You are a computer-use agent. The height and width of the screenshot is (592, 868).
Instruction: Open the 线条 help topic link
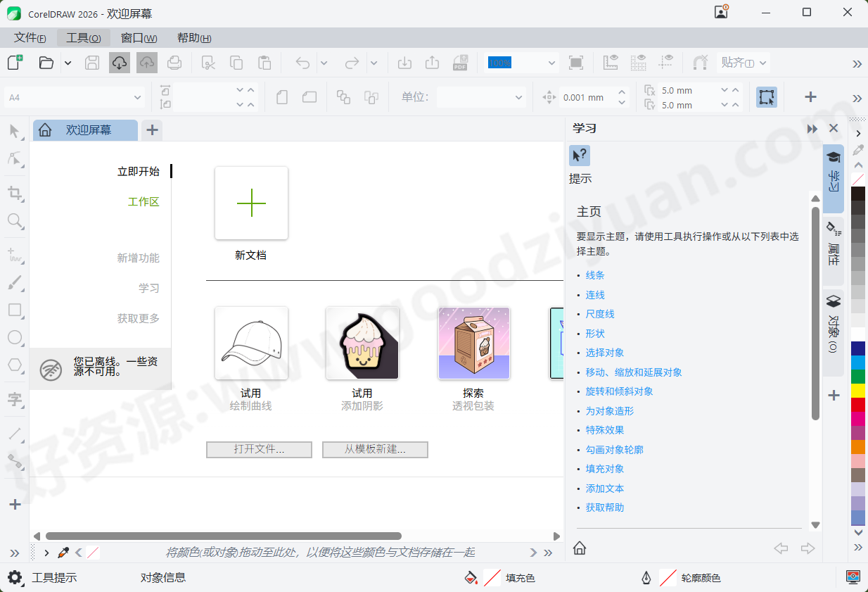pos(594,275)
